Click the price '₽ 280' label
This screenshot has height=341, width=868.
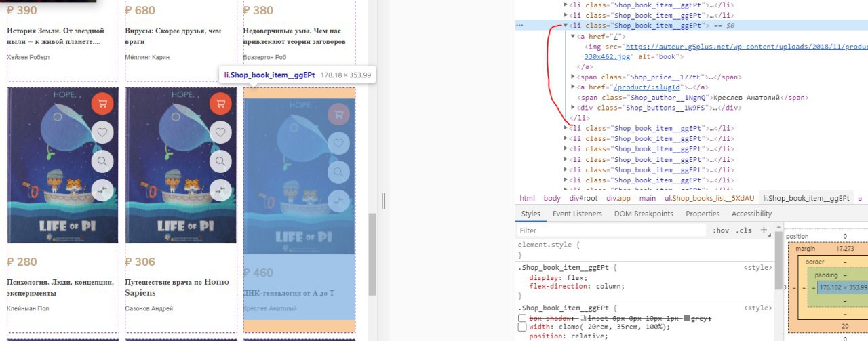pos(22,262)
